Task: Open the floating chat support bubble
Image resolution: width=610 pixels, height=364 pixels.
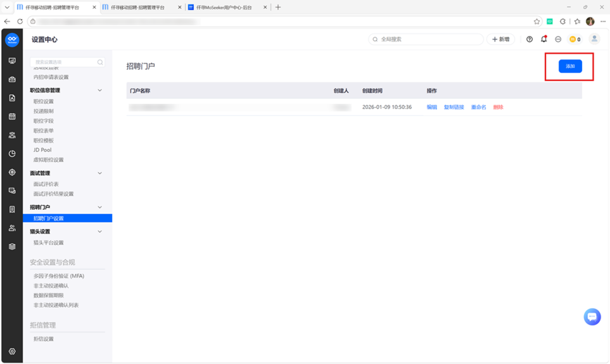Action: [592, 317]
